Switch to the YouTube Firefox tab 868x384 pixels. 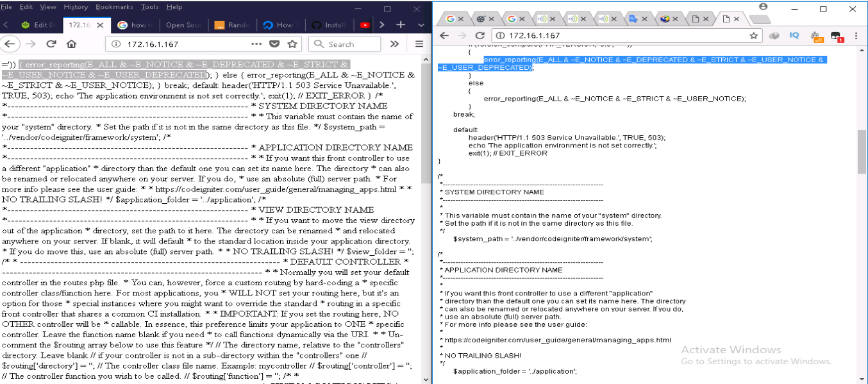click(x=364, y=25)
